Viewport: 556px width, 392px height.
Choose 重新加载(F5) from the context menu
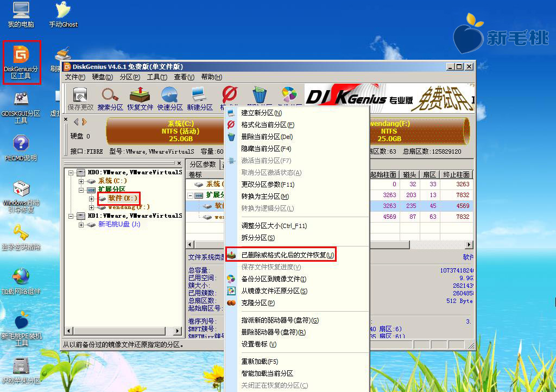click(297, 362)
